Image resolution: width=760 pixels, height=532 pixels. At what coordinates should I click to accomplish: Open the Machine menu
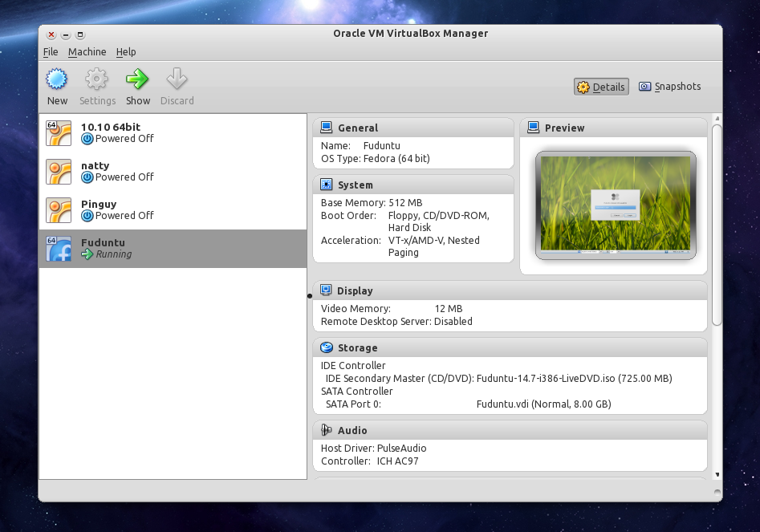pos(87,52)
